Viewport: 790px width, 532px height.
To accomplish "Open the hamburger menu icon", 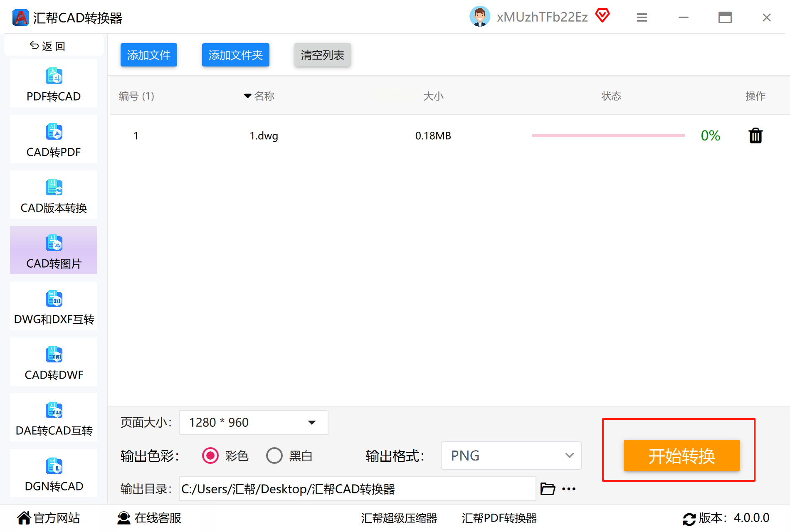I will (642, 17).
